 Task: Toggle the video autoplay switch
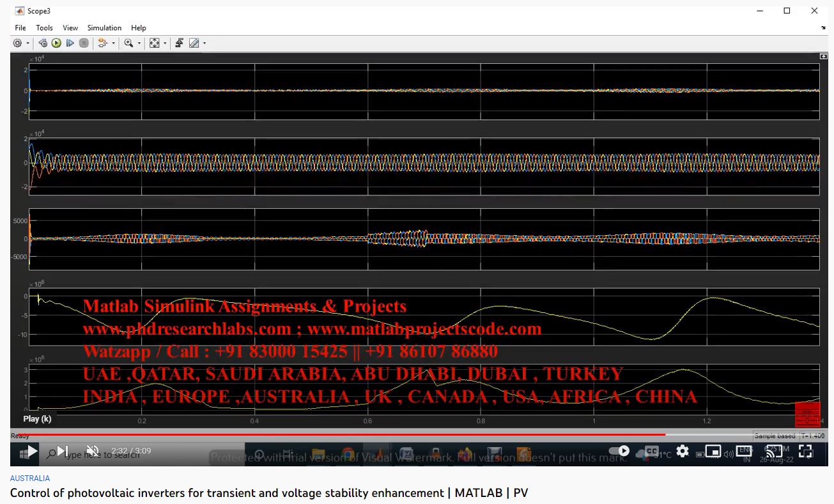(x=619, y=451)
